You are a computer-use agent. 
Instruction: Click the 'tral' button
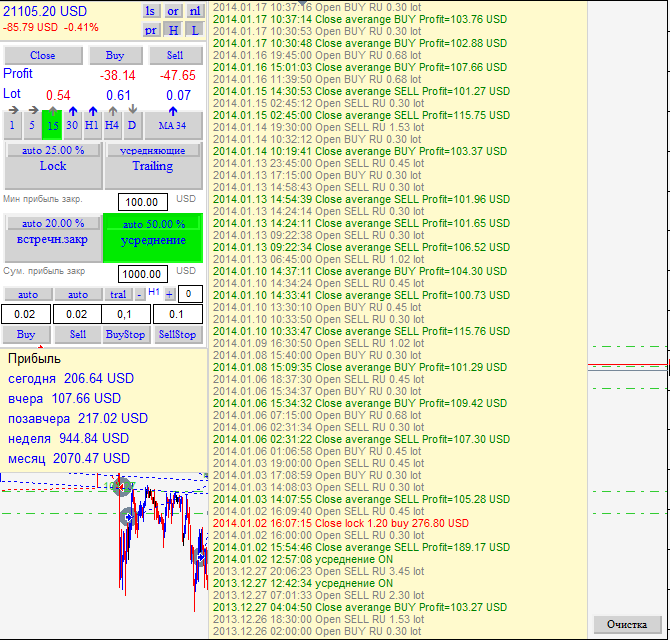118,294
